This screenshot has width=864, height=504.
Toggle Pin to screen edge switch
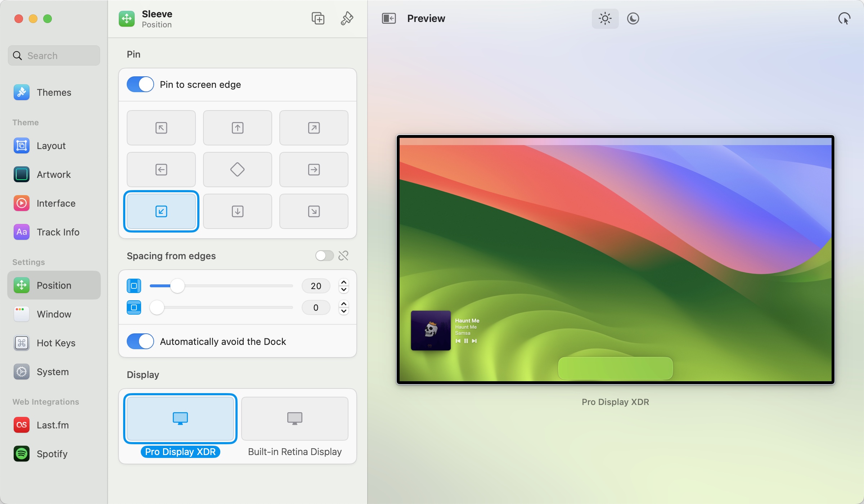140,84
